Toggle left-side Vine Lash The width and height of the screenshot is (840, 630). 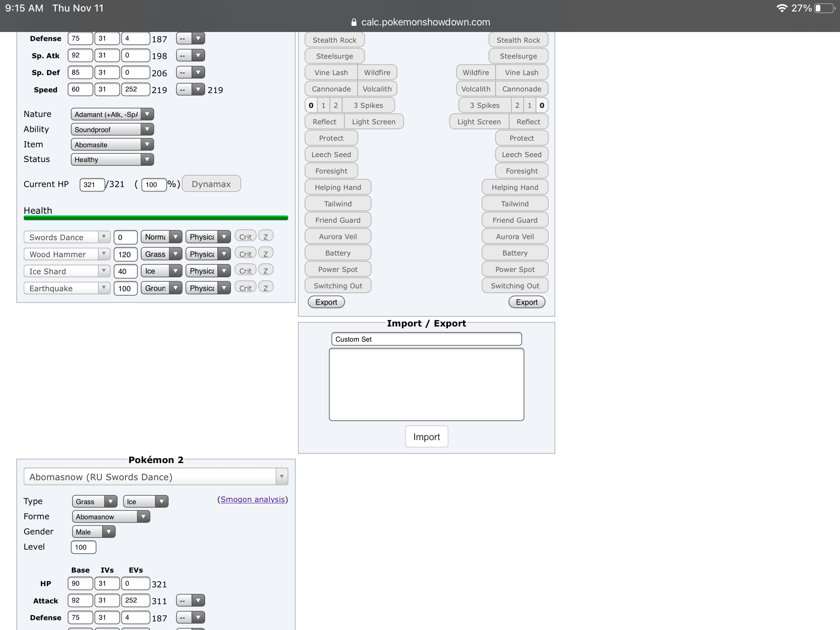click(x=331, y=72)
